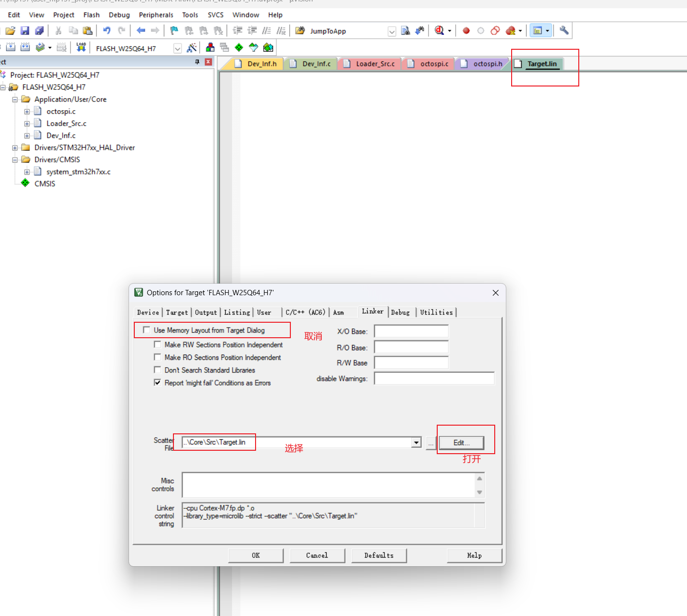Click the Pack Installer icon
Screen dimensions: 687x616
[268, 47]
